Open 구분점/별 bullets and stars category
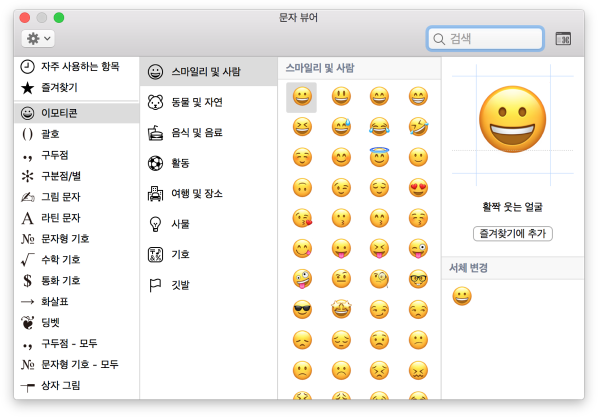Viewport: 598px width, 417px height. [76, 176]
